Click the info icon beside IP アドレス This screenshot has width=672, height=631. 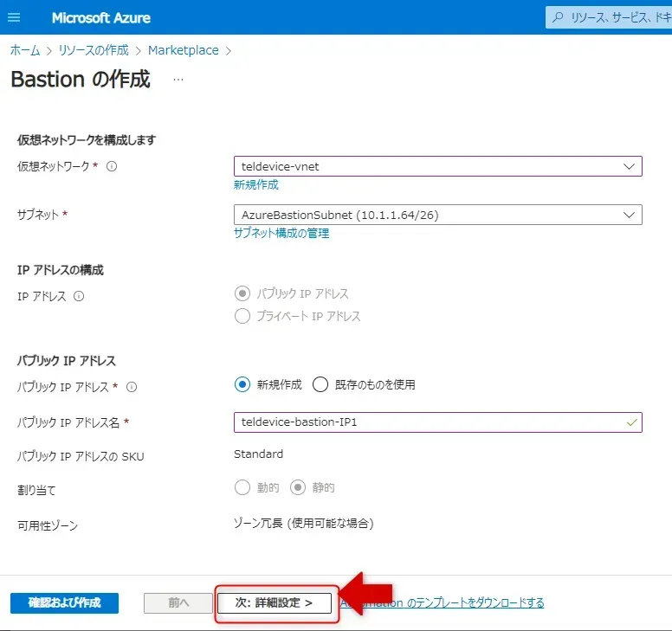click(79, 296)
